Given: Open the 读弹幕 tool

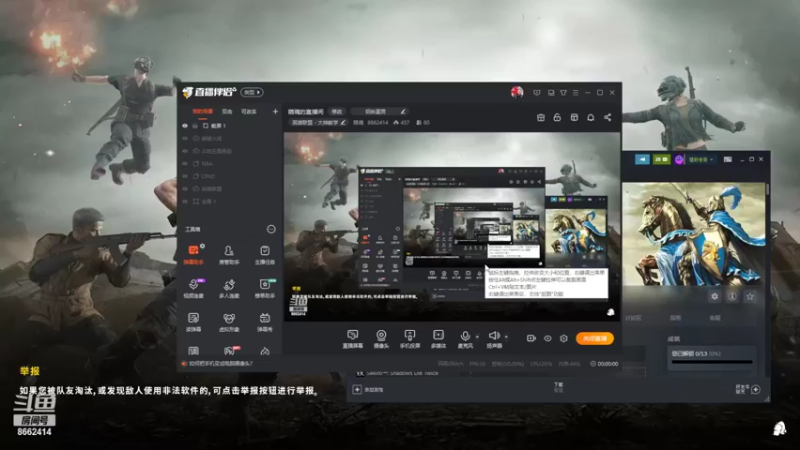Looking at the screenshot, I should point(193,322).
